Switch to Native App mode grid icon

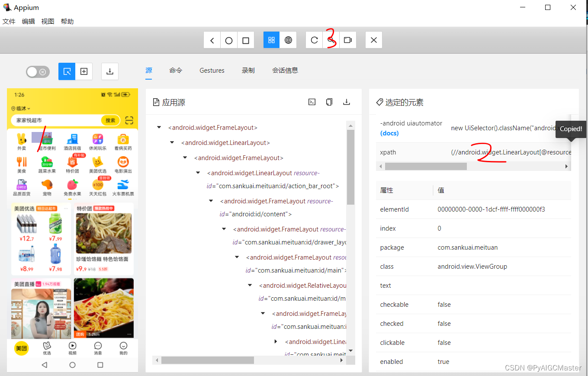[x=272, y=40]
